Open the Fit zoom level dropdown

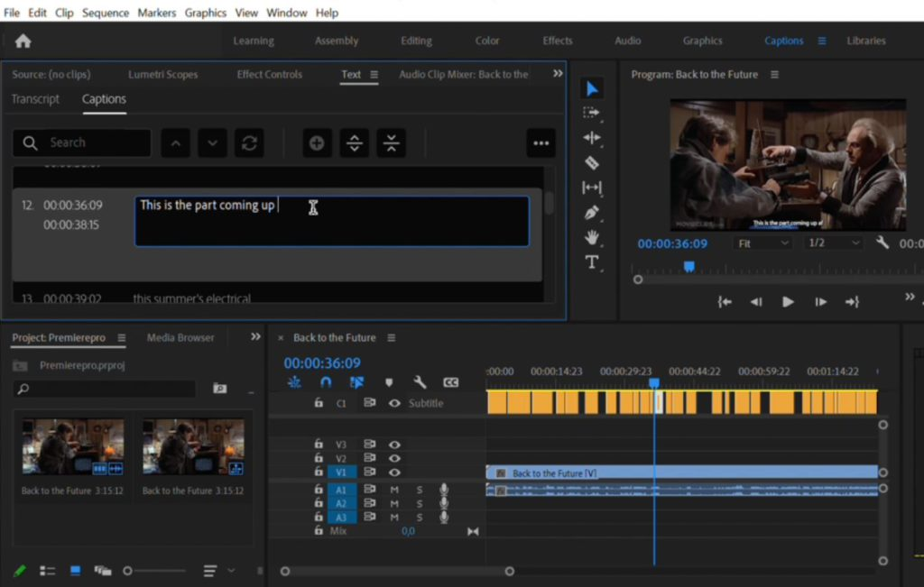(763, 243)
